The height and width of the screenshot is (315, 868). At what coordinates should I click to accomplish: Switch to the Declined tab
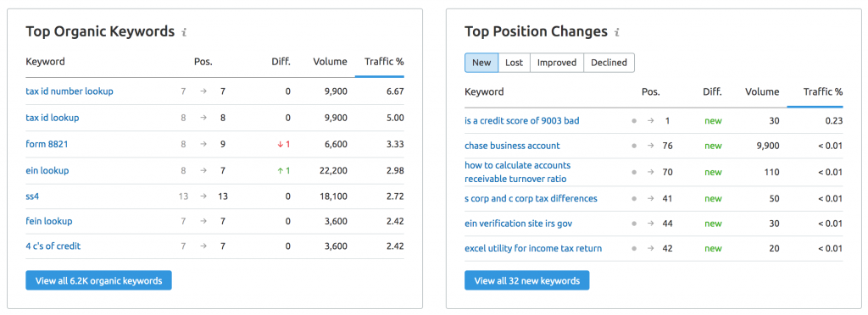pyautogui.click(x=609, y=63)
